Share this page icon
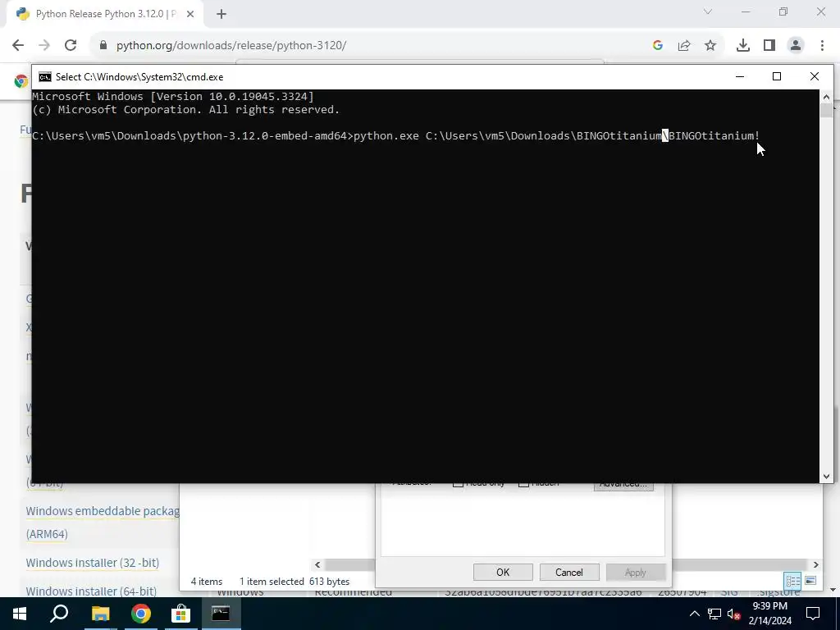The width and height of the screenshot is (840, 630). pos(684,46)
